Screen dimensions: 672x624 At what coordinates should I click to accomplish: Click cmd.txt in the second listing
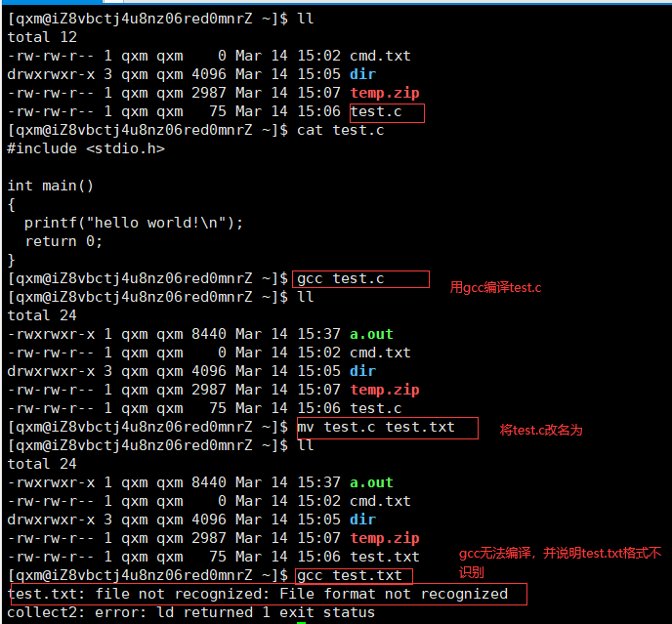click(380, 353)
